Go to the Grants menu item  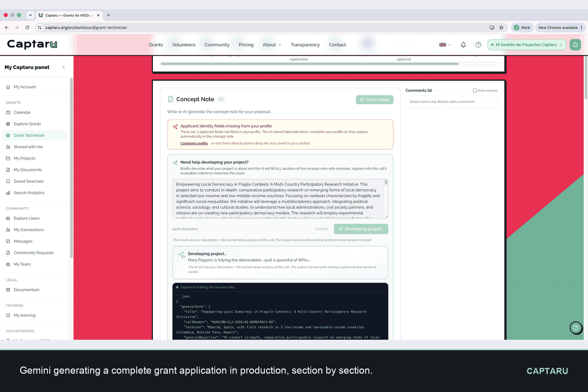[156, 45]
